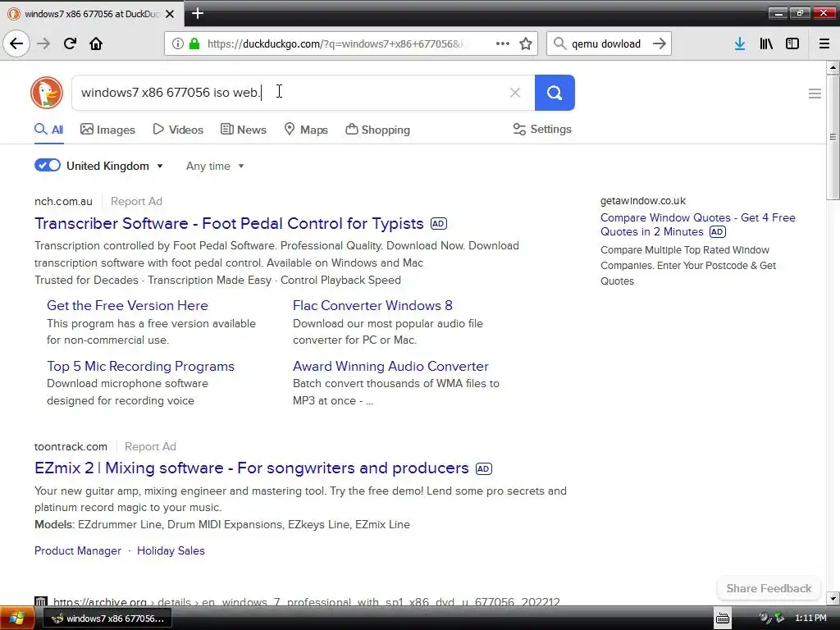Expand the Any time filter
The height and width of the screenshot is (630, 840).
coord(215,166)
